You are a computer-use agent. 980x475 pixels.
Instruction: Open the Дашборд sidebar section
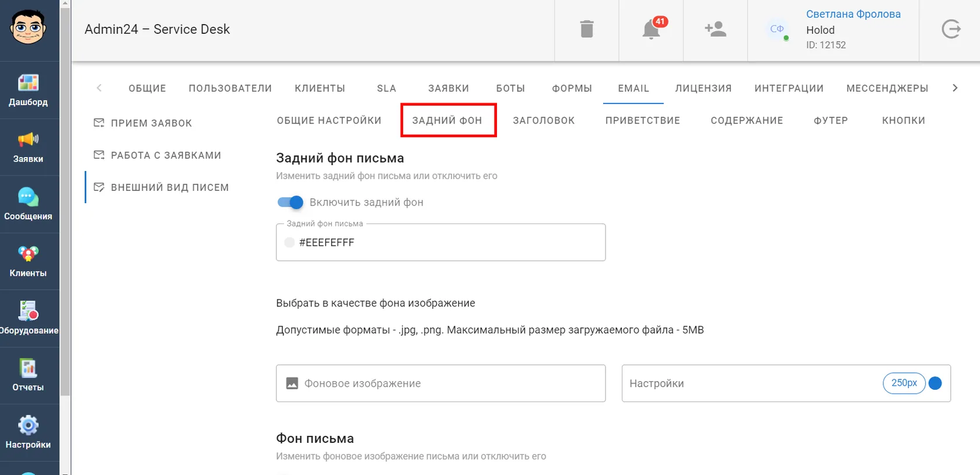[29, 90]
